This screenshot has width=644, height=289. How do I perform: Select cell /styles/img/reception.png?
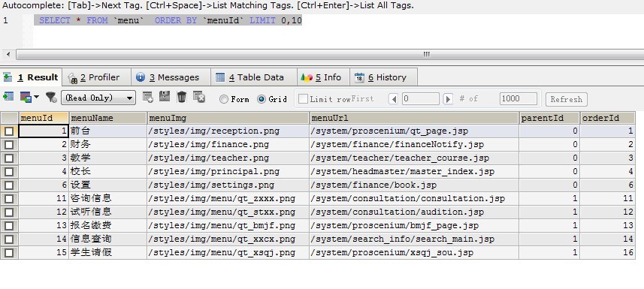tap(228, 131)
